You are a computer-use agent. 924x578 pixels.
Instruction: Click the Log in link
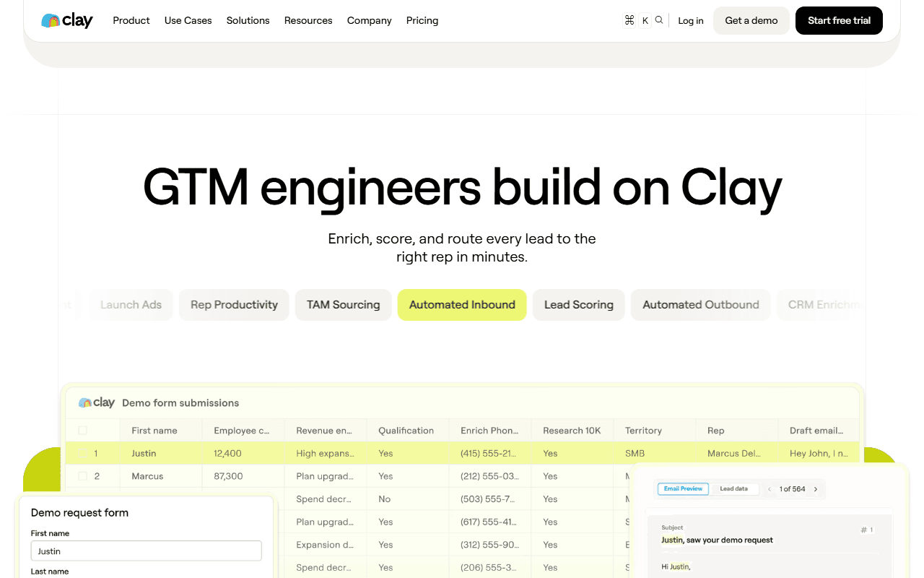[691, 20]
